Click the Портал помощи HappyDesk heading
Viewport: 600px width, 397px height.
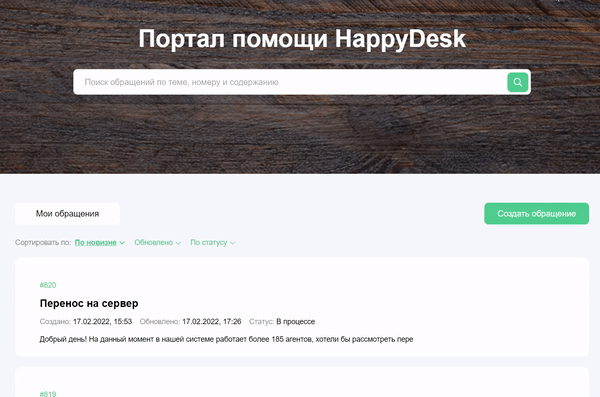tap(302, 39)
